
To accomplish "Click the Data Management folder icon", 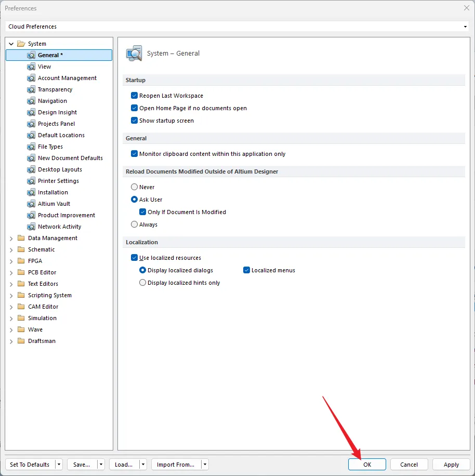I will [x=21, y=238].
